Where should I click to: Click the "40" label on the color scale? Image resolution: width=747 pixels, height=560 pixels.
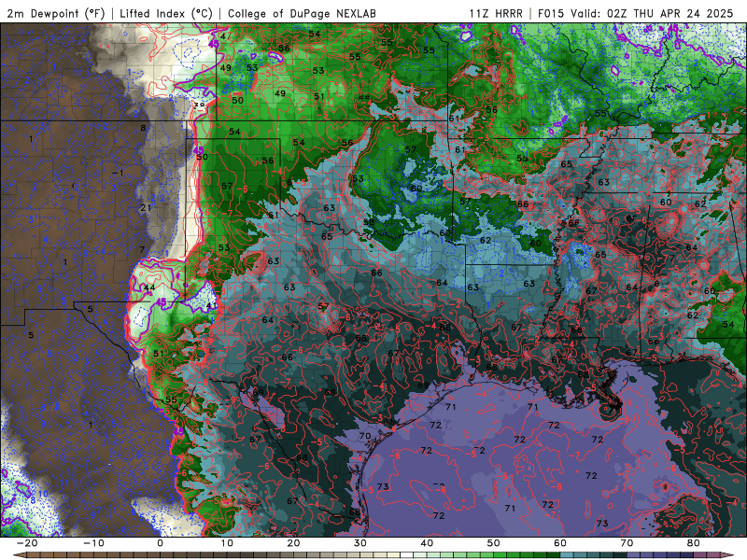(427, 543)
